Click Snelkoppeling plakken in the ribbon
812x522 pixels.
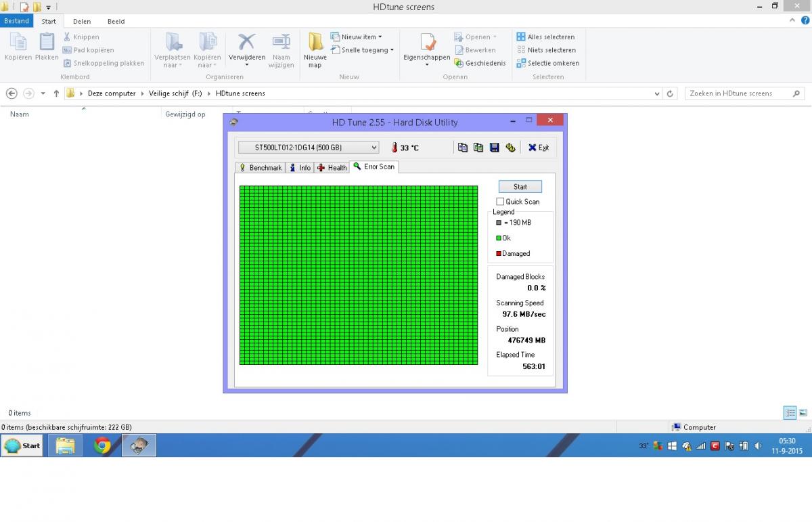[x=104, y=63]
